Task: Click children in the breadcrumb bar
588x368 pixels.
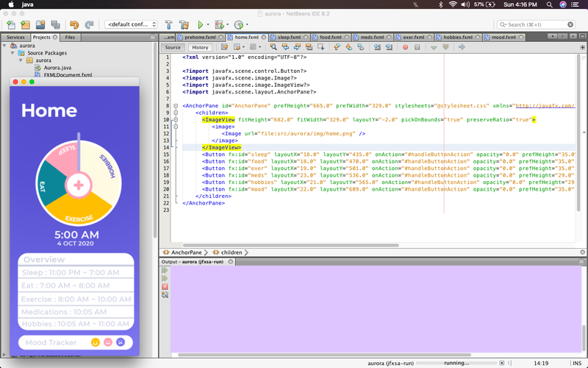Action: tap(232, 252)
